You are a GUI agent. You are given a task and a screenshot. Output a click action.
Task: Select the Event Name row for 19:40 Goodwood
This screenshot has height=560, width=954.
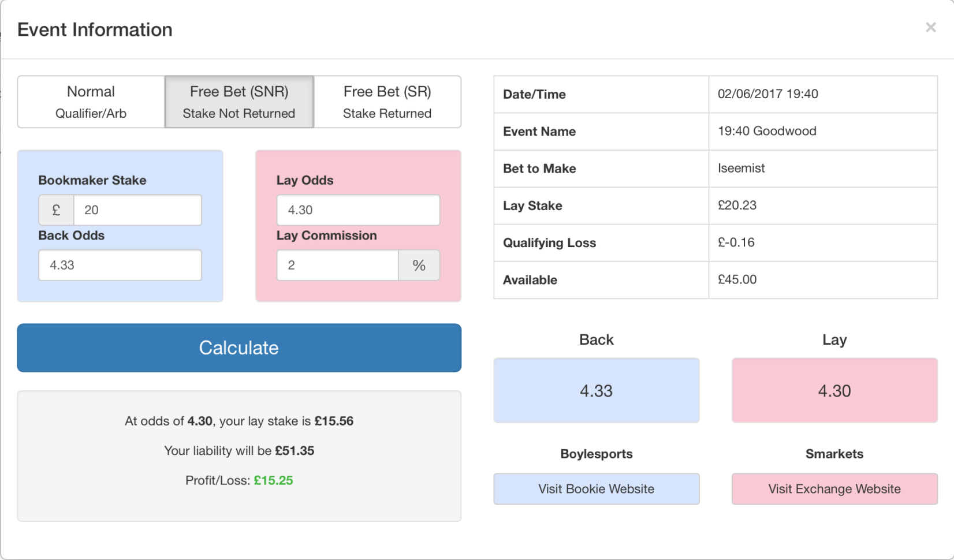pyautogui.click(x=767, y=131)
